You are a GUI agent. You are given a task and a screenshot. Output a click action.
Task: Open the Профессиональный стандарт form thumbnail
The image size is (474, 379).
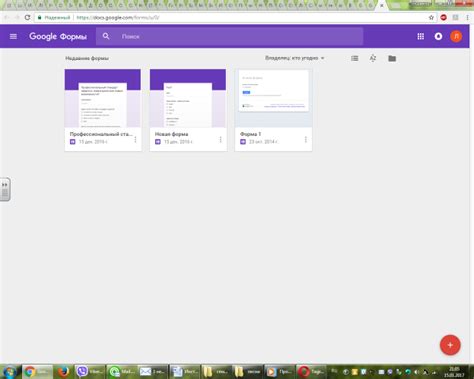[x=103, y=98]
